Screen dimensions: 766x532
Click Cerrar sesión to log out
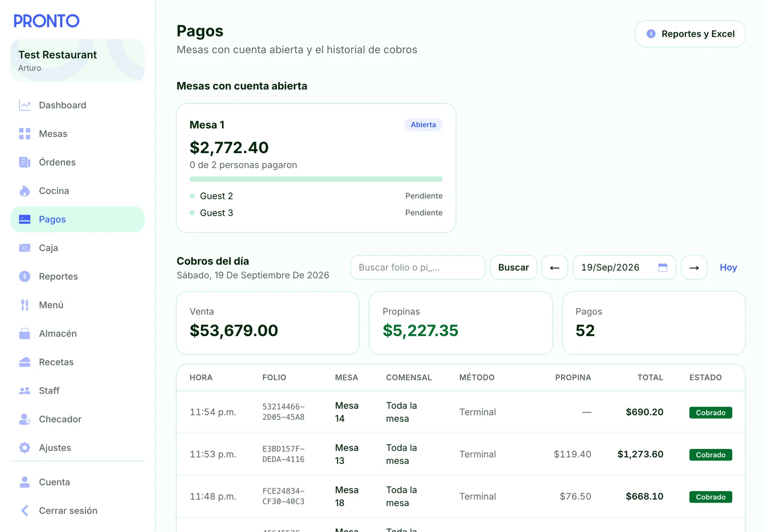(x=78, y=511)
